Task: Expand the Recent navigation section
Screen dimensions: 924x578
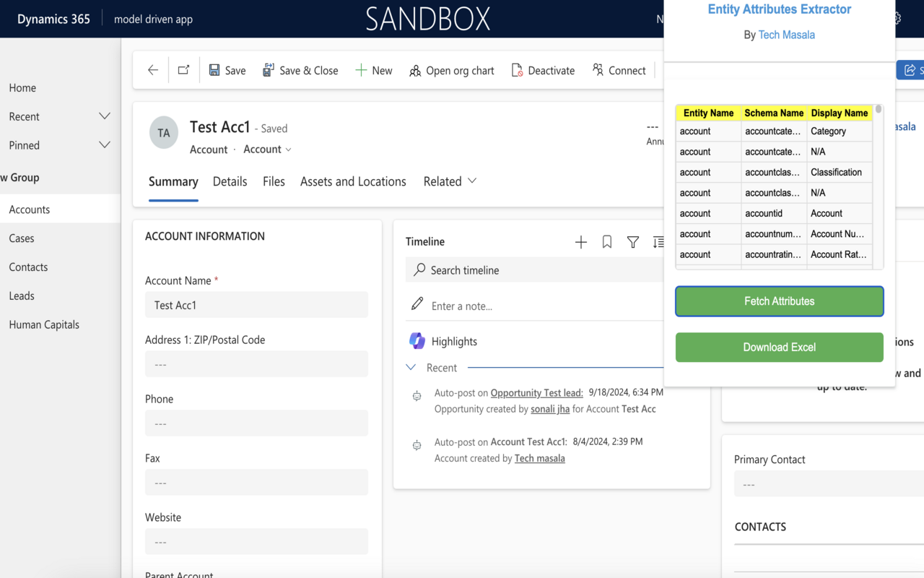Action: (105, 116)
